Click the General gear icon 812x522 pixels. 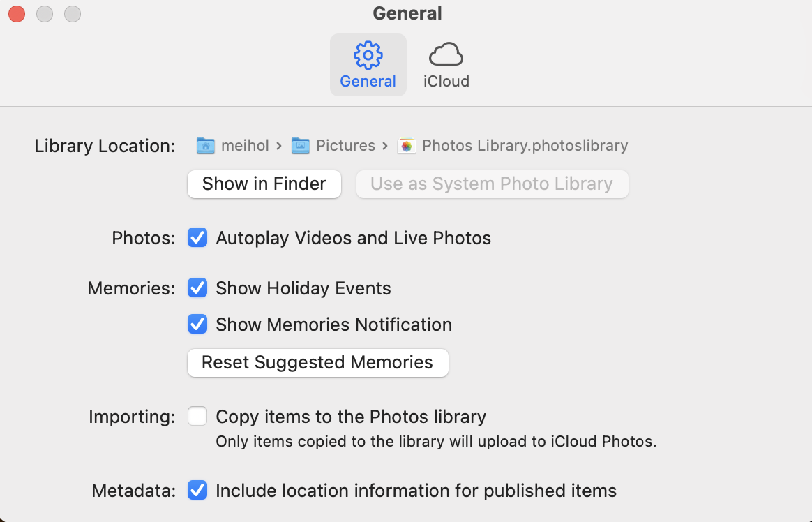(368, 54)
